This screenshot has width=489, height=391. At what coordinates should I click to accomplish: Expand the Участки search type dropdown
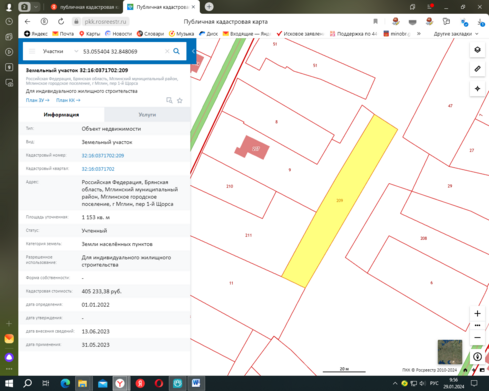coord(60,51)
